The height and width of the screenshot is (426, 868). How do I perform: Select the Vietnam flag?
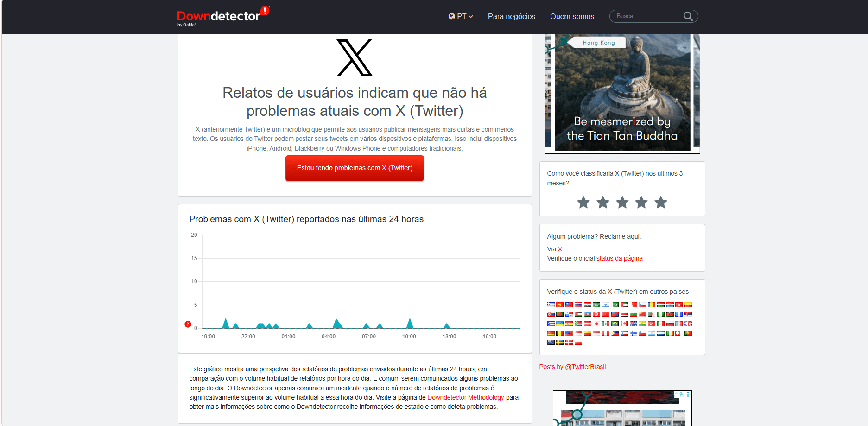(560, 305)
